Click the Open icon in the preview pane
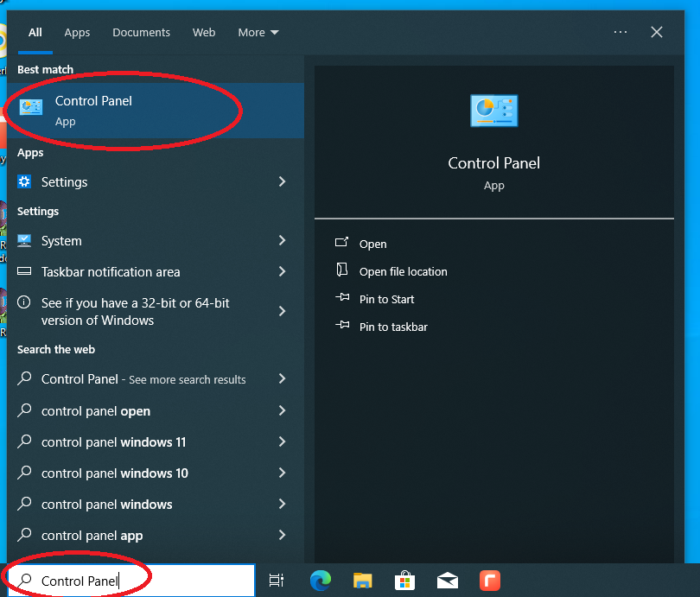The height and width of the screenshot is (597, 700). pyautogui.click(x=341, y=242)
